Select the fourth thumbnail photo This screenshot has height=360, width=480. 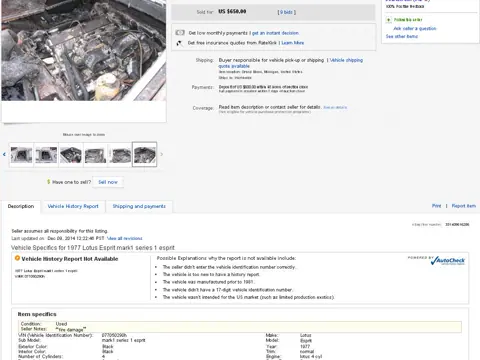[95, 155]
